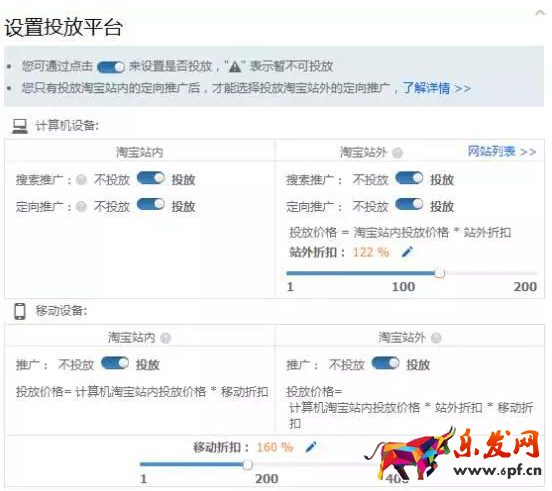Click help icon beside computer 定向推广 label
552x491 pixels.
(81, 206)
